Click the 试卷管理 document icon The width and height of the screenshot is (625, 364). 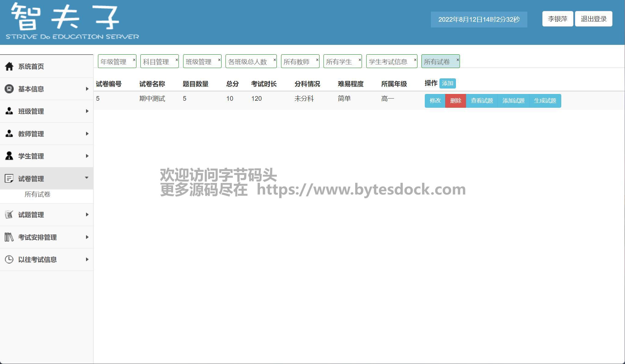[x=9, y=178]
